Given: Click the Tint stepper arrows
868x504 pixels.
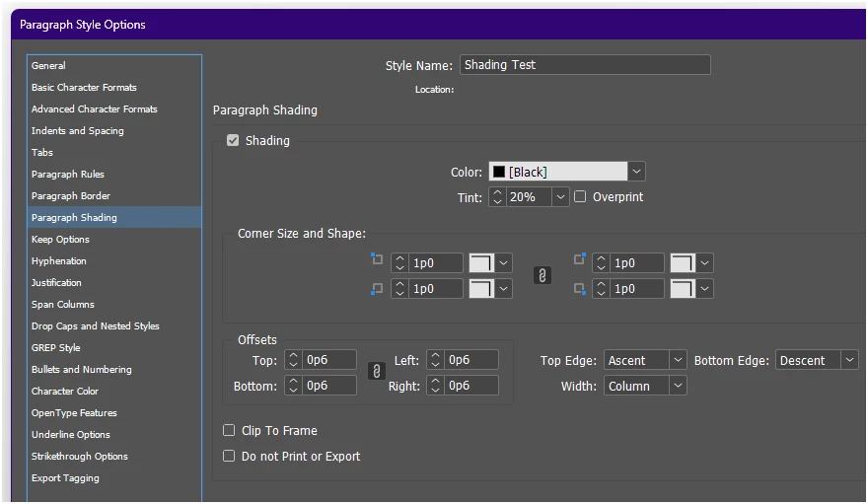Looking at the screenshot, I should tap(497, 197).
